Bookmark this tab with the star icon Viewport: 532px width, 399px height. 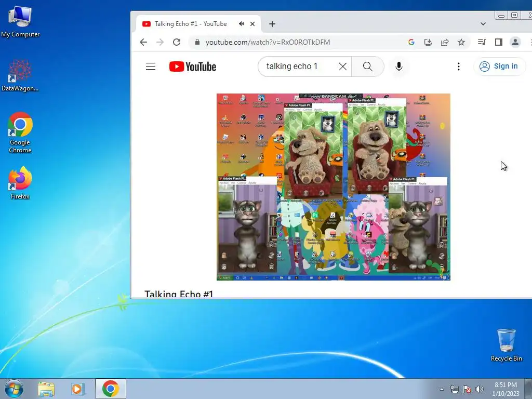(x=461, y=42)
